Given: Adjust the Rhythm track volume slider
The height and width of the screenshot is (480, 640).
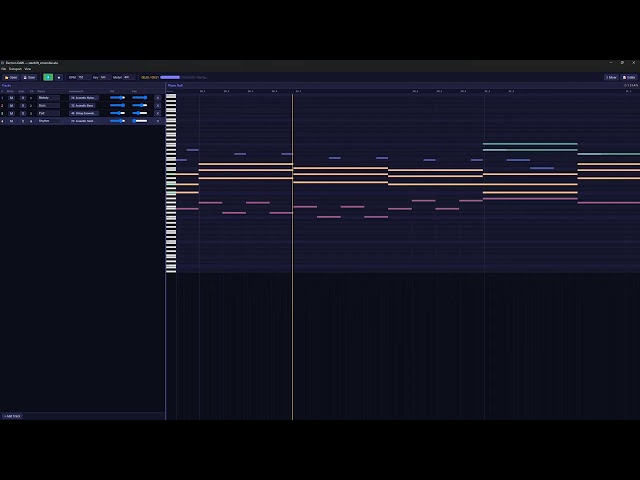Looking at the screenshot, I should (118, 121).
